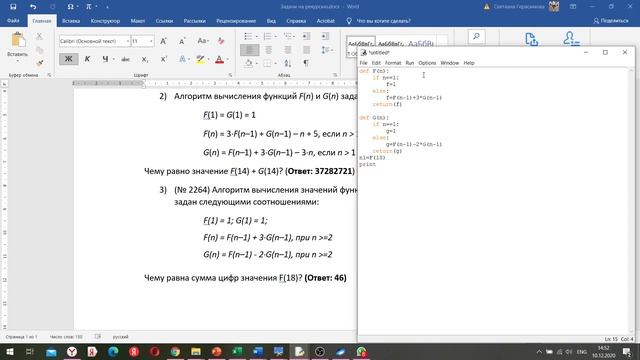The image size is (640, 360).
Task: Click the Sort (А-Я arrow) icon
Action: pyautogui.click(x=288, y=63)
